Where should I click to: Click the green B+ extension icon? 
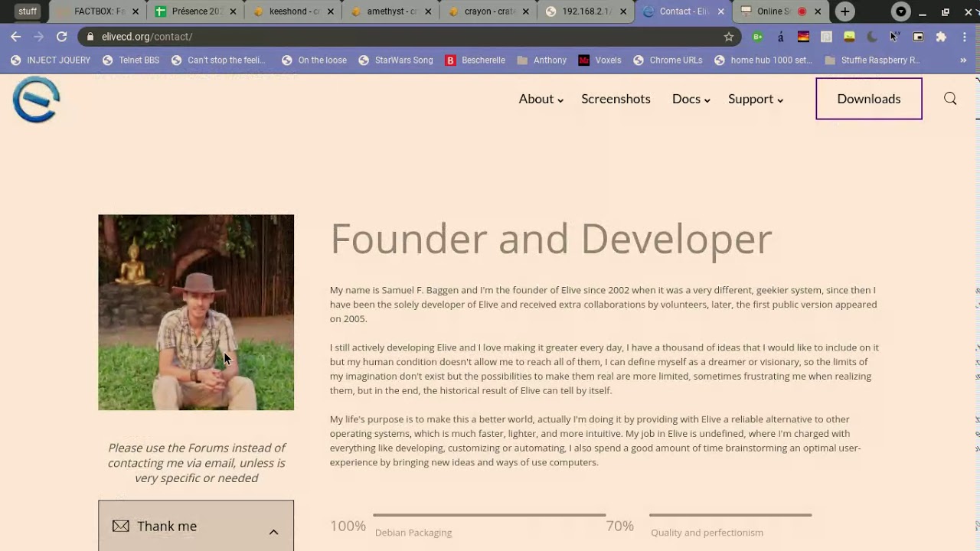(757, 37)
